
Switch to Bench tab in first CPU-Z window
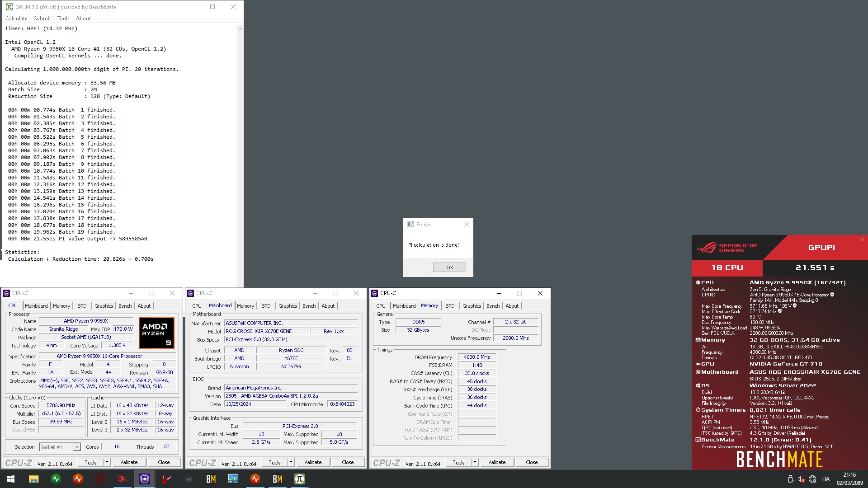point(125,306)
